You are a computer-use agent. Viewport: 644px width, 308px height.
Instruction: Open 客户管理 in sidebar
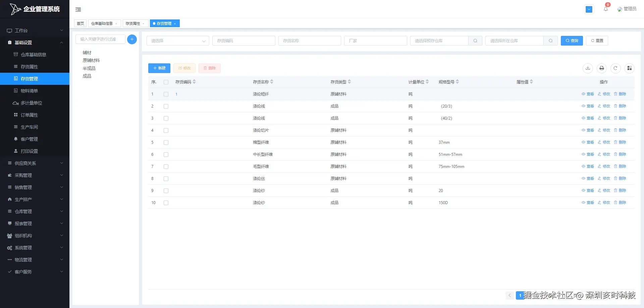pos(35,139)
